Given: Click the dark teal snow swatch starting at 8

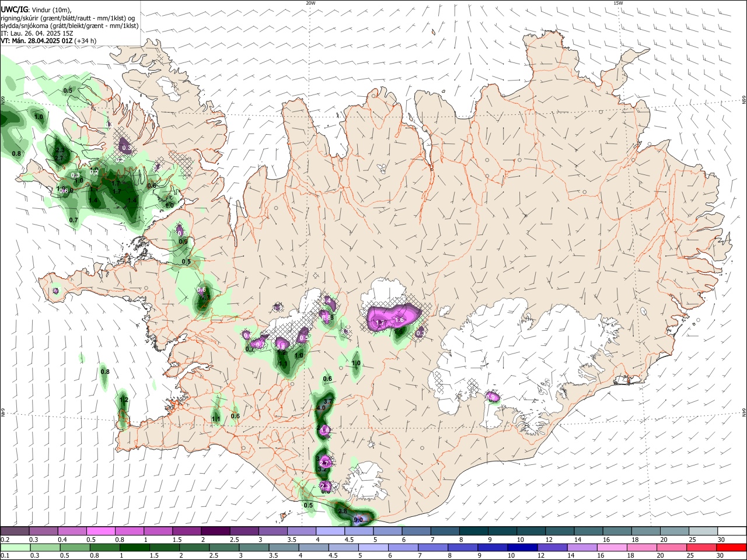Looking at the screenshot, I should pos(473,531).
